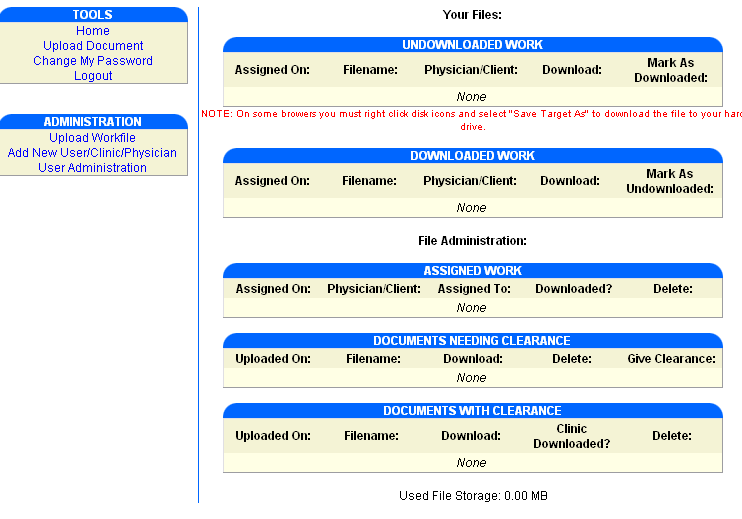The height and width of the screenshot is (519, 742).
Task: Click 'None' row in Downloaded Work table
Action: (472, 208)
